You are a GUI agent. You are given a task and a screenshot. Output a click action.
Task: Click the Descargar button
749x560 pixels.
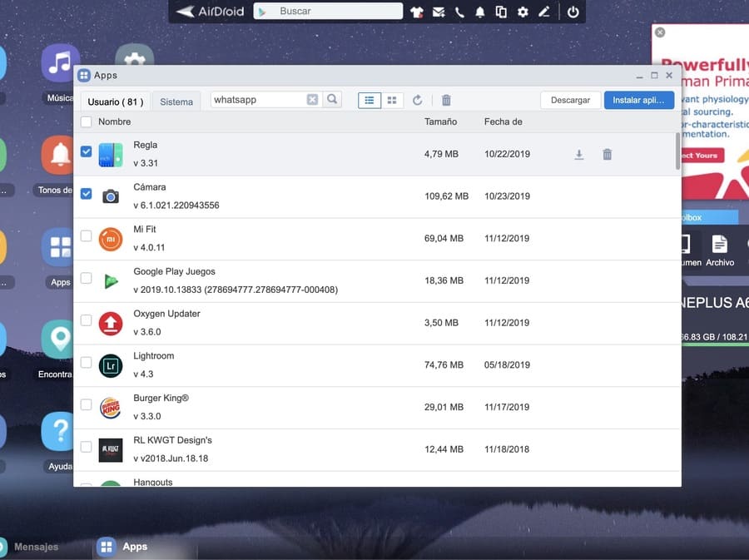[x=570, y=100]
